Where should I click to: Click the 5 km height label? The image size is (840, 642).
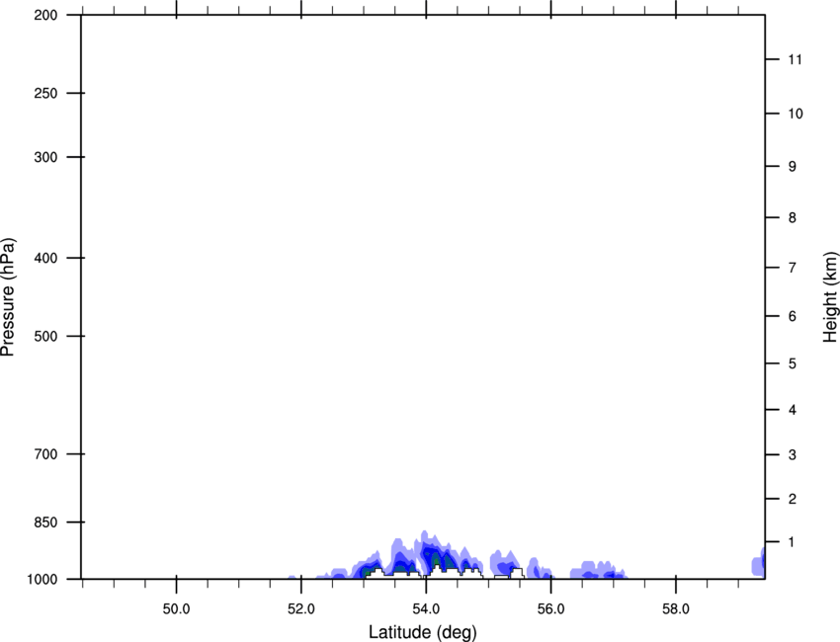[x=793, y=363]
